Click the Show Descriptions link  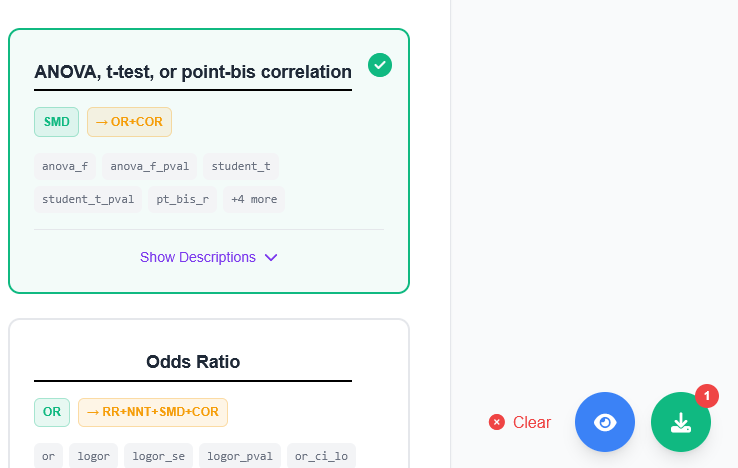coord(198,257)
